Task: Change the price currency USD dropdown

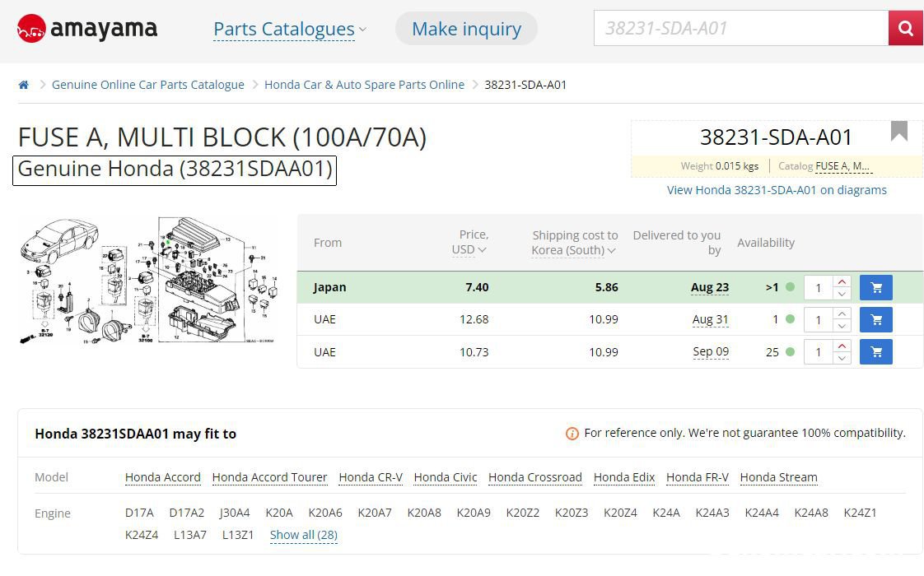Action: click(469, 249)
